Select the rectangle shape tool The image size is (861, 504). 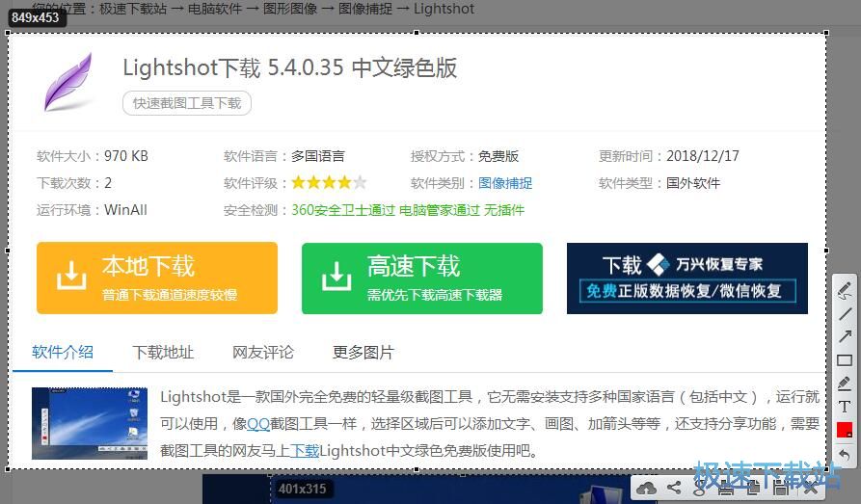[845, 360]
